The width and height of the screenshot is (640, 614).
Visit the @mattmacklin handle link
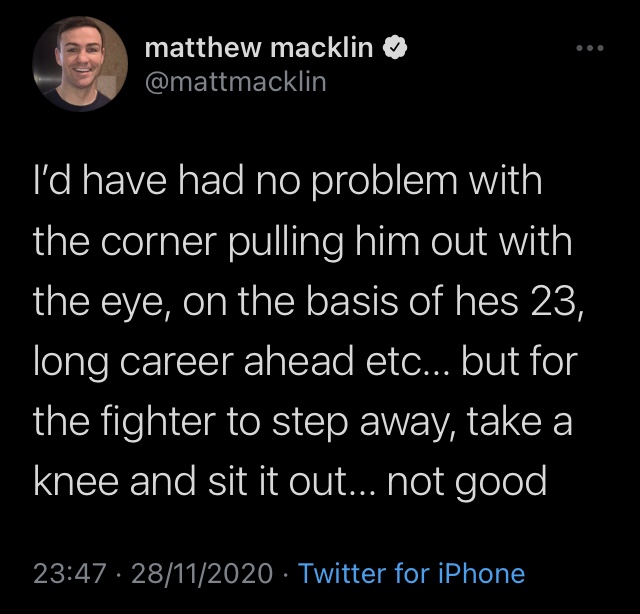(236, 82)
